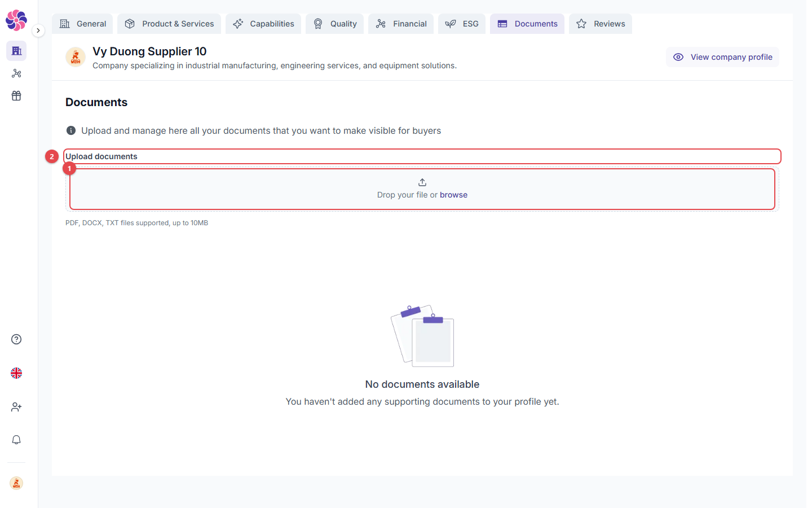Go to the Quality tab

335,24
